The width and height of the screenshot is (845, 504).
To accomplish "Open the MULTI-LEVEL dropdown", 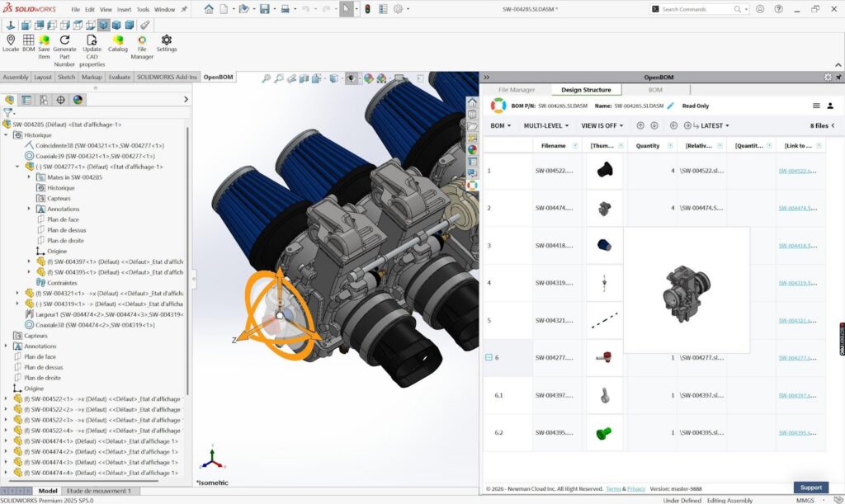I will point(546,125).
